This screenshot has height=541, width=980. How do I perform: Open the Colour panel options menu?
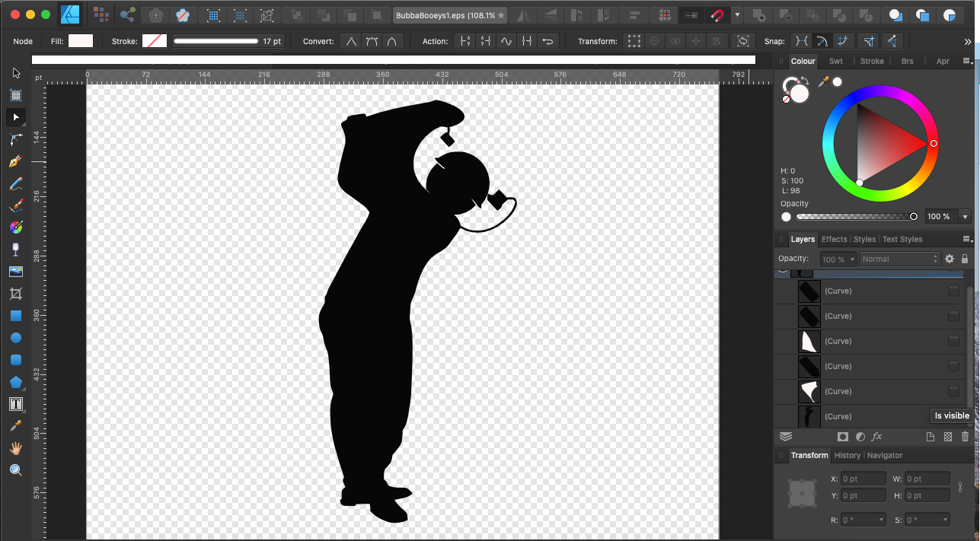click(x=967, y=61)
